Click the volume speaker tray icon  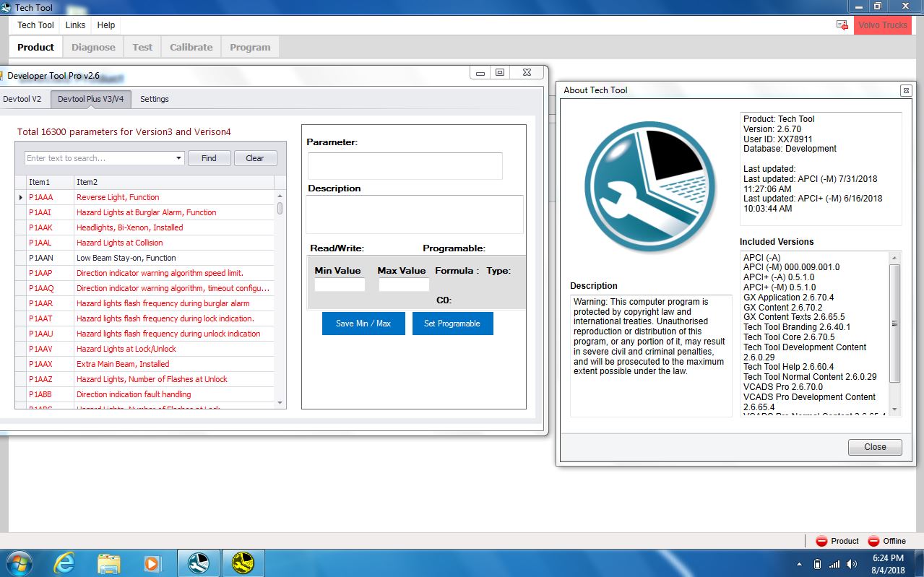[852, 564]
